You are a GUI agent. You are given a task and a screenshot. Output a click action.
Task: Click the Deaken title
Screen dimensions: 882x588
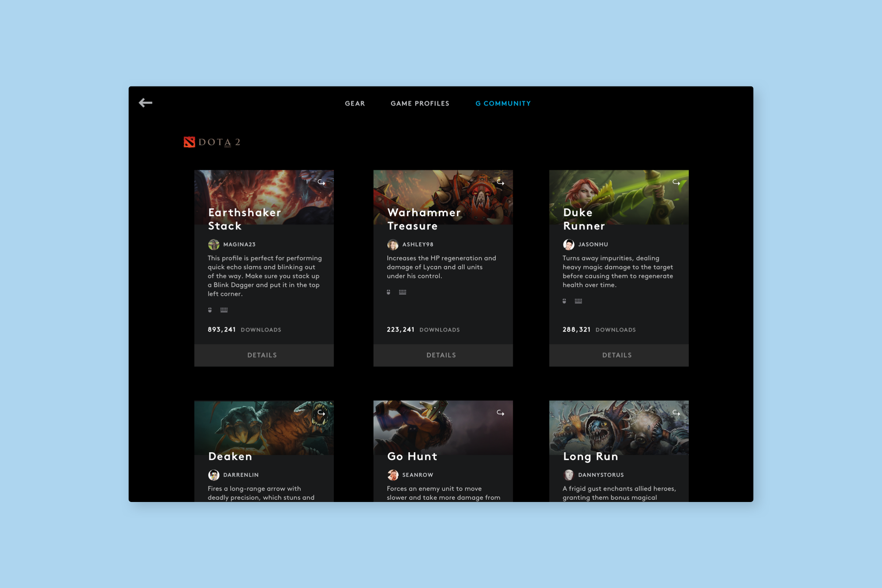[230, 457]
